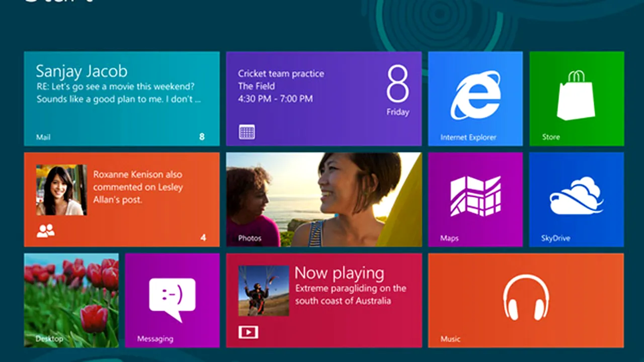
Task: Click the Mail unread count 8
Action: [x=202, y=136]
